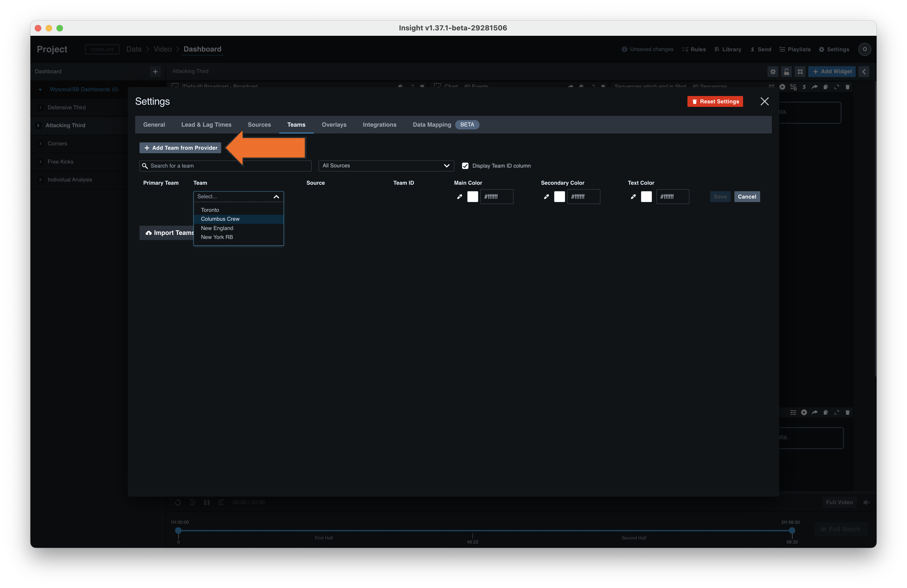This screenshot has width=907, height=588.
Task: Play the Sequences which end in Shot widget
Action: pyautogui.click(x=782, y=87)
